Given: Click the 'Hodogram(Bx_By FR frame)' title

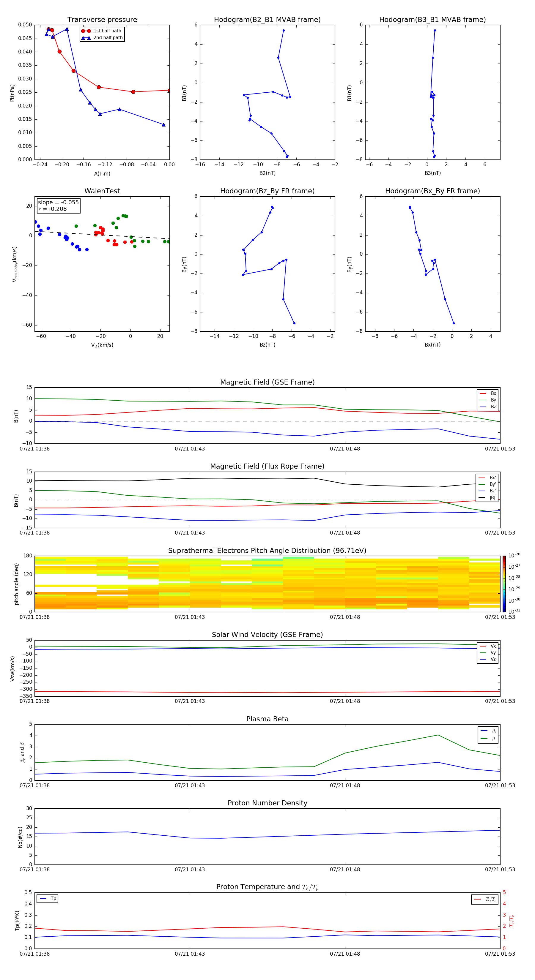Looking at the screenshot, I should click(x=432, y=191).
